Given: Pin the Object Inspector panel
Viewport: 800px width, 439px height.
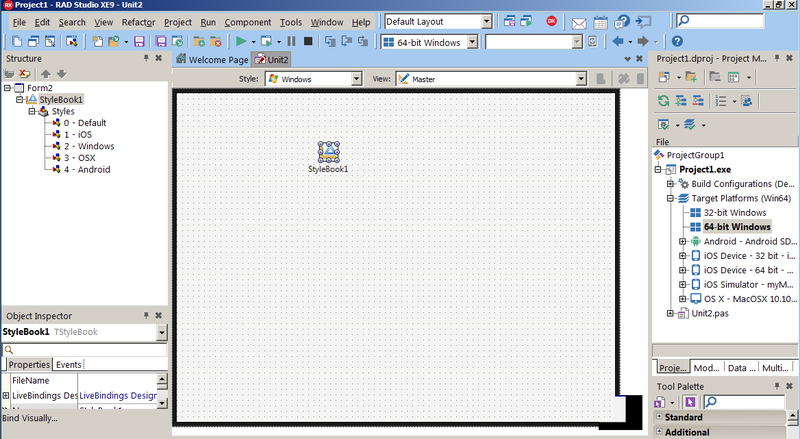Looking at the screenshot, I should click(x=146, y=315).
